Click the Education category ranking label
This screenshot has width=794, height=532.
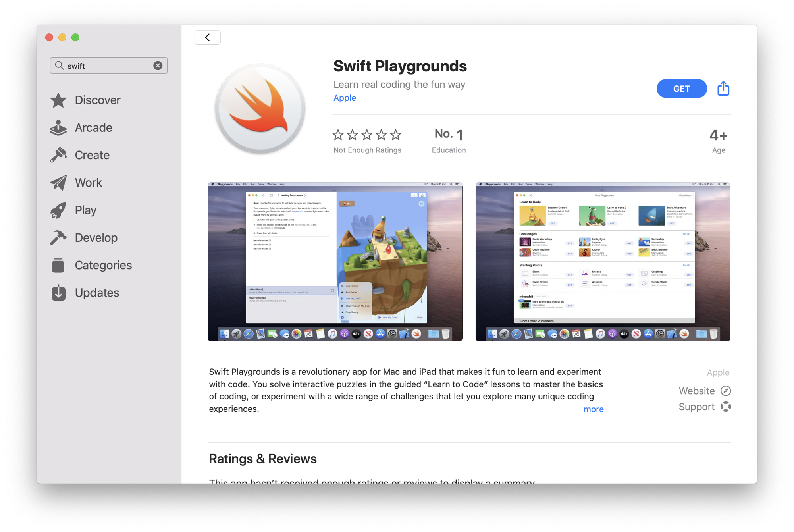click(449, 150)
